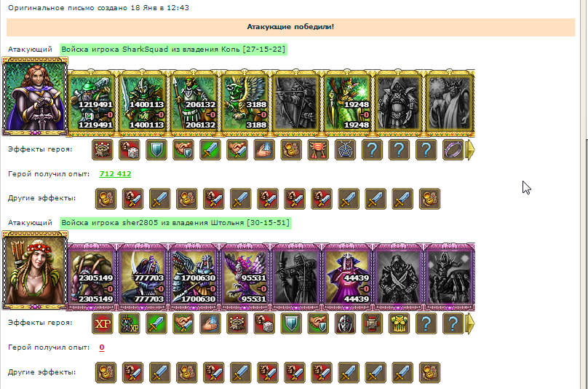Select the knight helmet effect icon

click(x=345, y=323)
